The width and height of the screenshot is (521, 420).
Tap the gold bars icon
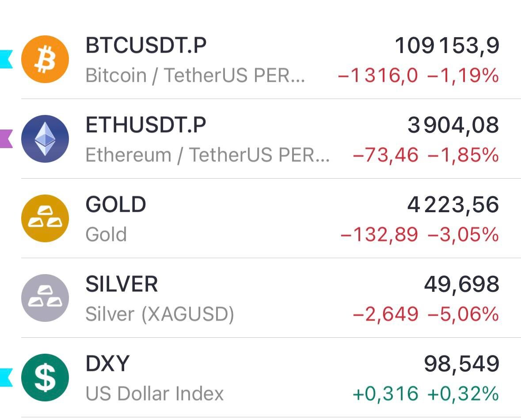pyautogui.click(x=45, y=218)
